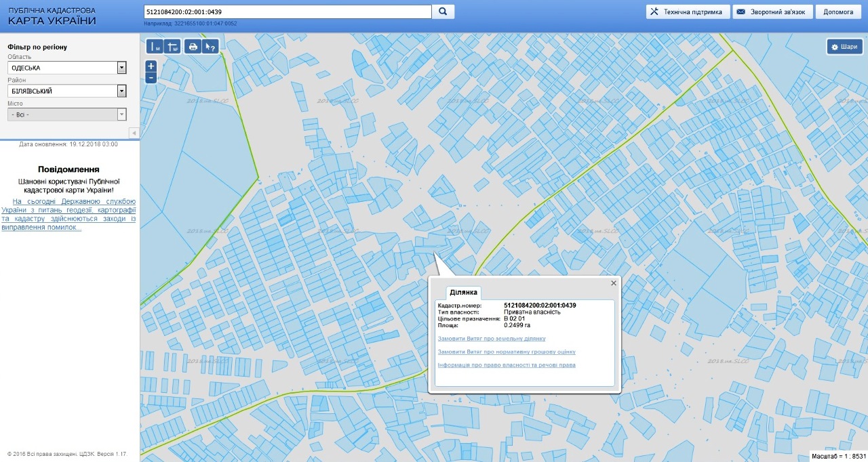Click the example number Наприклад 3221655100:01:047:0052
The width and height of the screenshot is (868, 462).
point(191,24)
